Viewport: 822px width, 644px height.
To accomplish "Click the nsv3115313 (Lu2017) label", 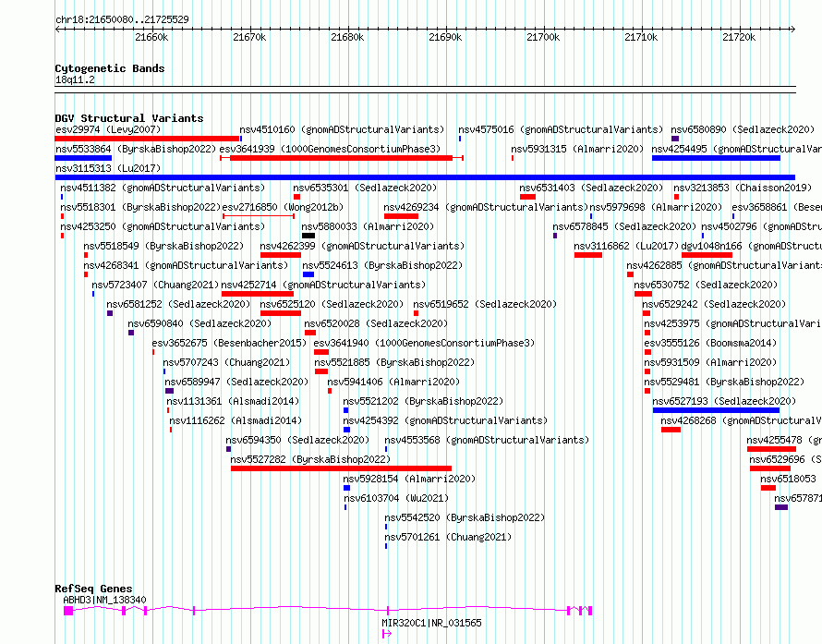I will point(108,168).
